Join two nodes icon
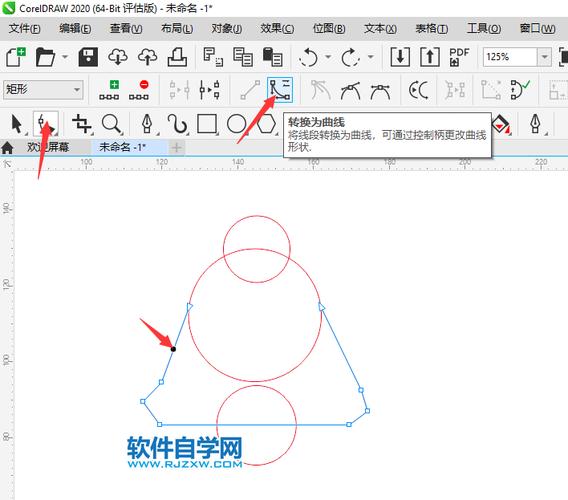568x500 pixels. pyautogui.click(x=180, y=90)
